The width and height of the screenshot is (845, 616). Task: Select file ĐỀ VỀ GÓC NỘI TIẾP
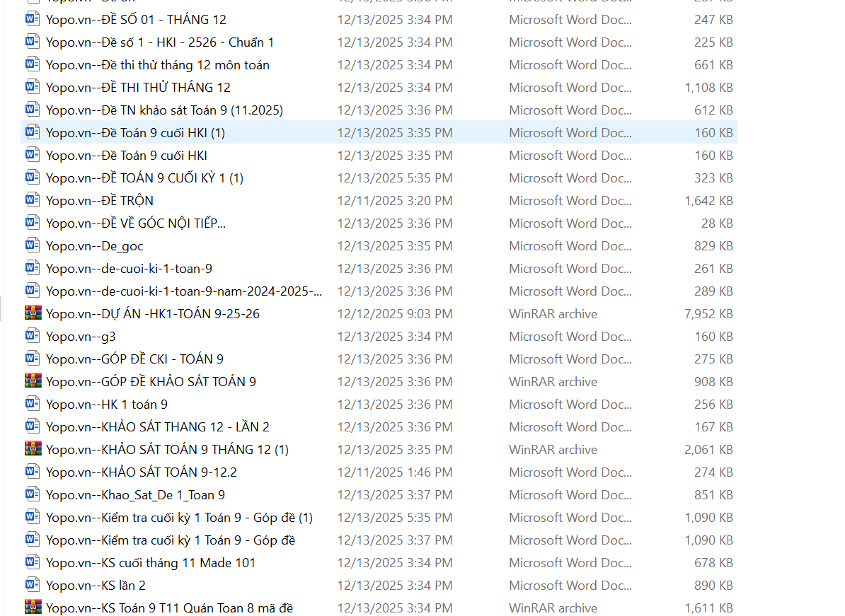136,223
